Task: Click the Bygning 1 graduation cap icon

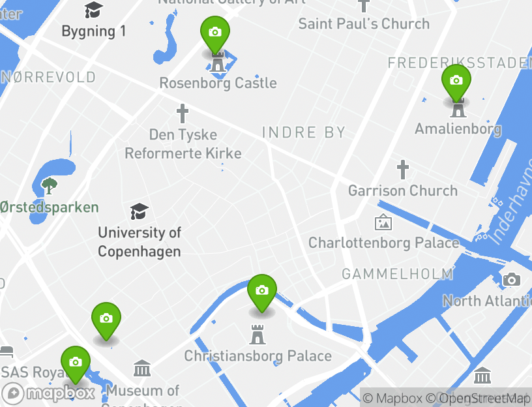Action: coord(94,10)
